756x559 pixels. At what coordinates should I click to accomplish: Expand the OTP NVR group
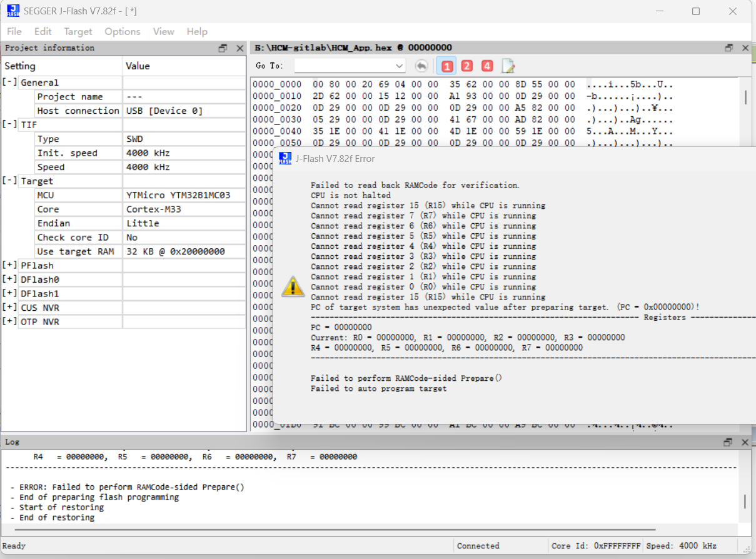[9, 321]
